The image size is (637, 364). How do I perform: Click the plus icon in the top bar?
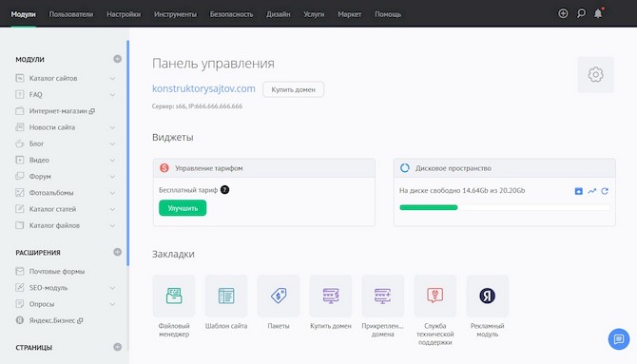click(x=563, y=13)
